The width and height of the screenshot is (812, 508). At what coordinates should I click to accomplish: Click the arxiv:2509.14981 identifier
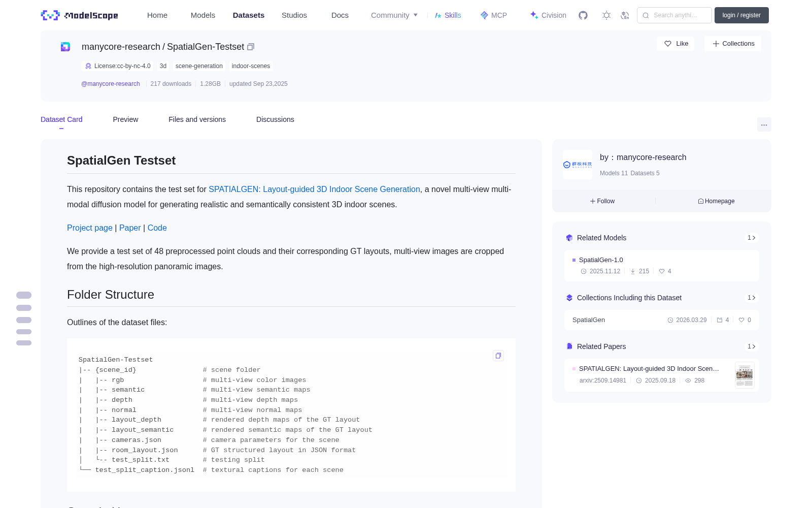(603, 380)
